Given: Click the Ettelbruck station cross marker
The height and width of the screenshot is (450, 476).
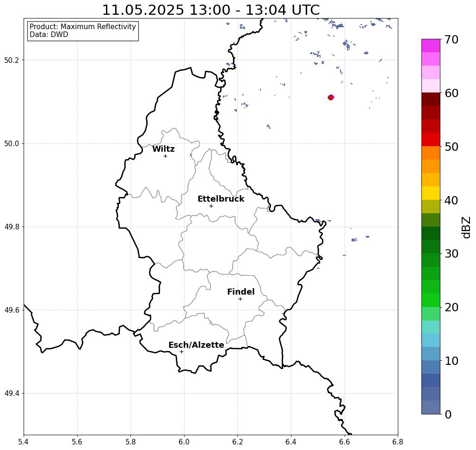Looking at the screenshot, I should pos(211,206).
